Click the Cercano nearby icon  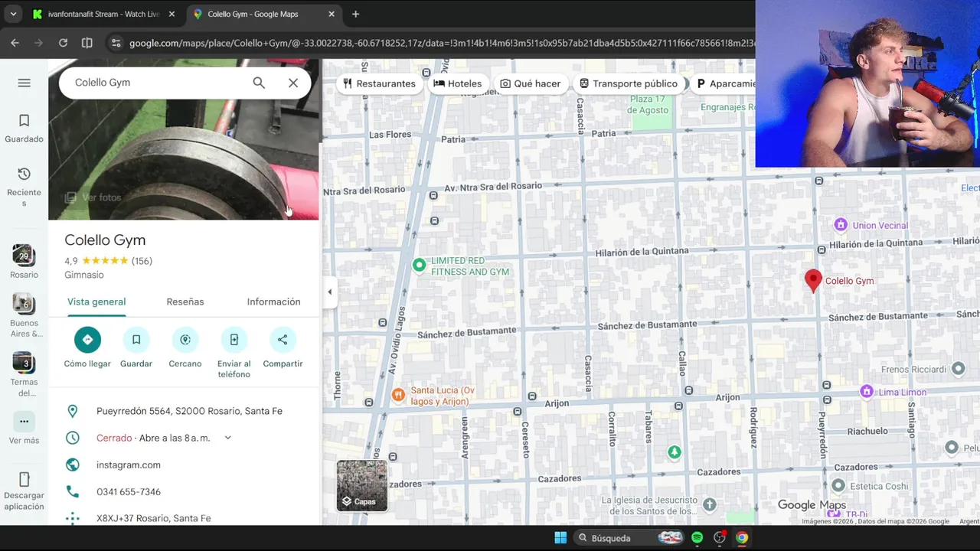[x=185, y=340]
